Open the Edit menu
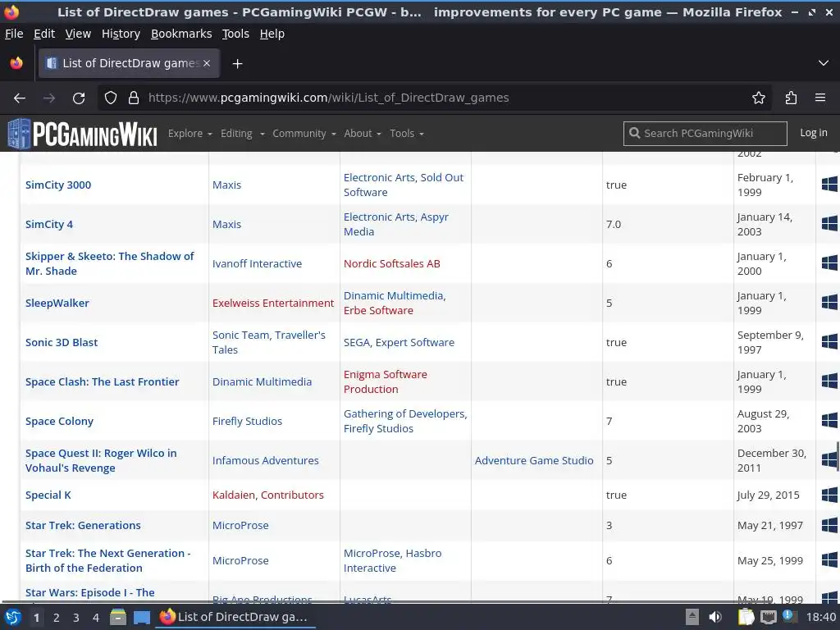Screen dimensions: 840x630 (44, 34)
